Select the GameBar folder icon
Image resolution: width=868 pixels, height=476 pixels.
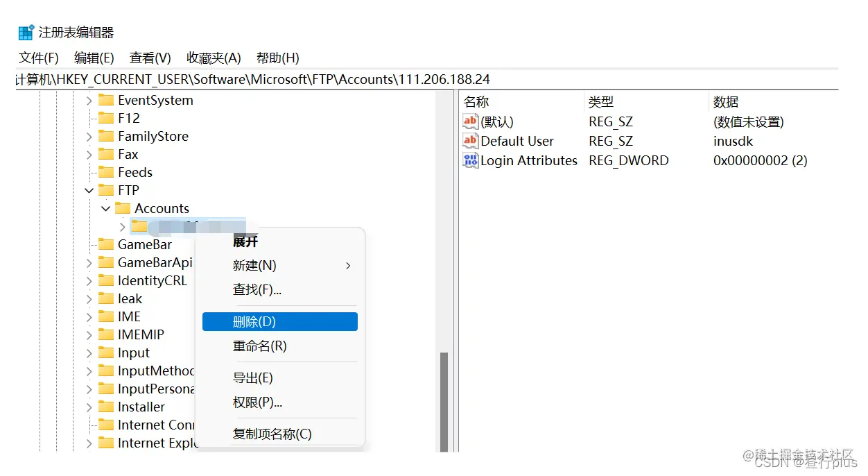tap(106, 244)
